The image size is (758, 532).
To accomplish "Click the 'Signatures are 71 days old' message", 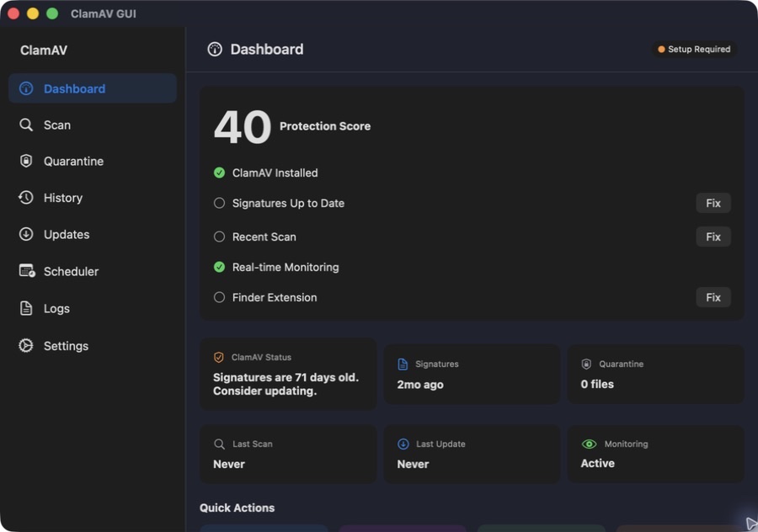I will (286, 384).
